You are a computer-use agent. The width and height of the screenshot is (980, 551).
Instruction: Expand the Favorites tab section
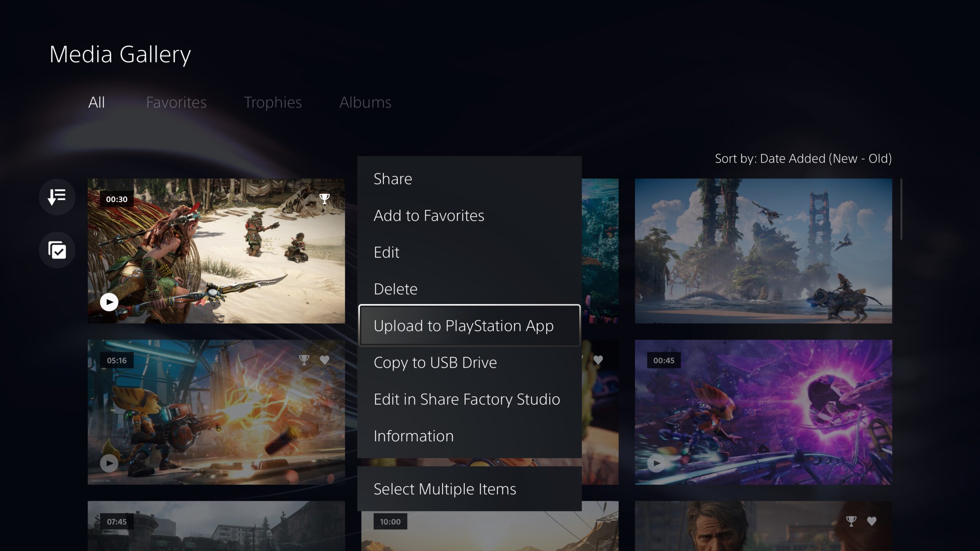[x=176, y=101]
